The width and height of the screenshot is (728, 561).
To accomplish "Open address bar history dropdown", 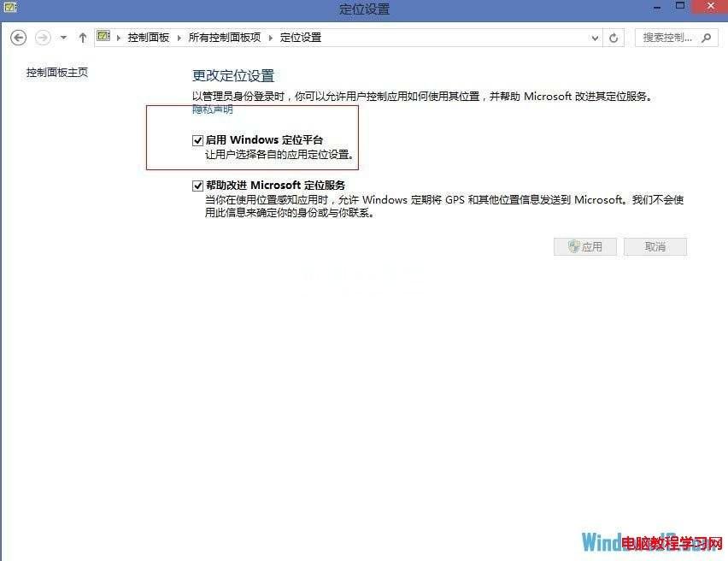I will 595,38.
